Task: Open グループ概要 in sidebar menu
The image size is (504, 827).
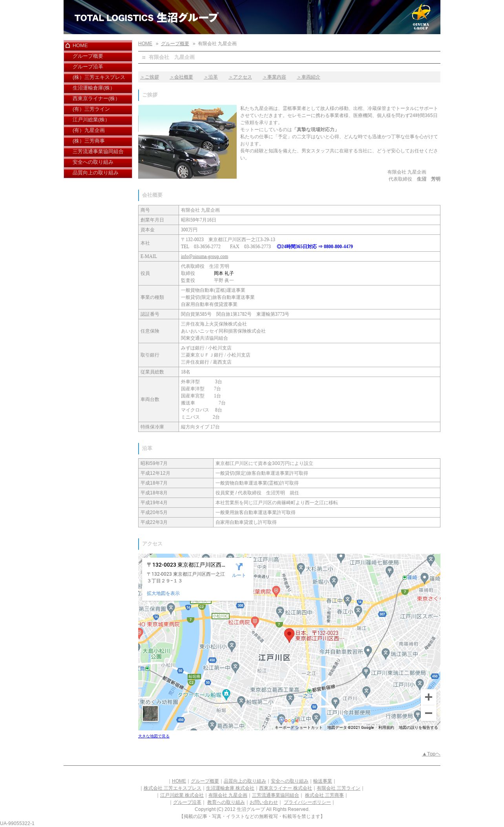Action: 98,56
